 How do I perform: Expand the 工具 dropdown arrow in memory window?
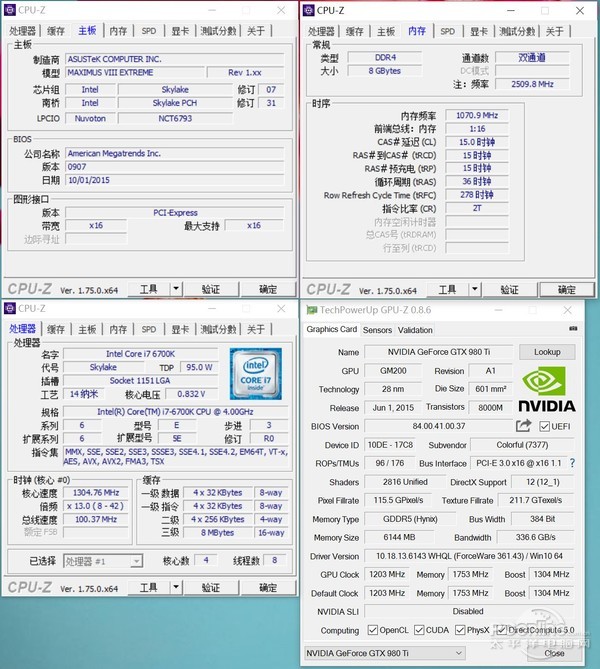[x=475, y=289]
